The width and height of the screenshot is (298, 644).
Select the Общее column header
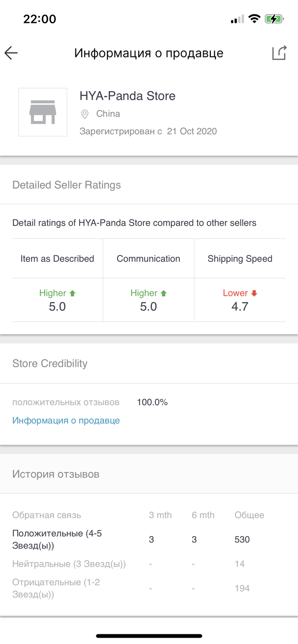(249, 515)
